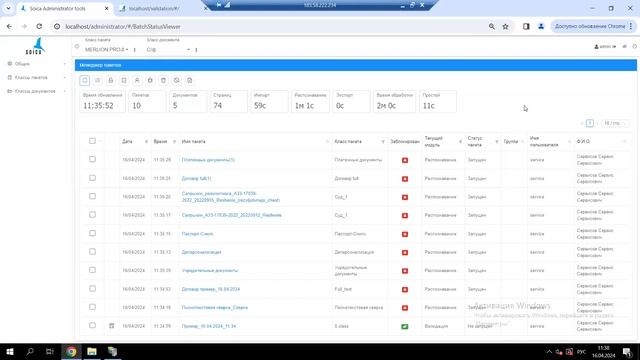The image size is (640, 360).
Task: Open Chrome side panel icon
Action: [x=526, y=27]
